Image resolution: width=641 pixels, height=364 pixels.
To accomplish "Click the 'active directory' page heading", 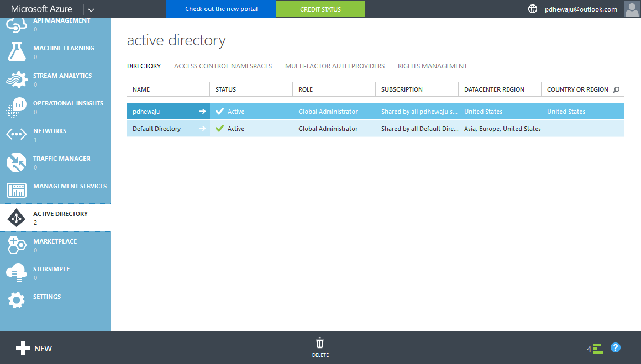I will pos(176,40).
